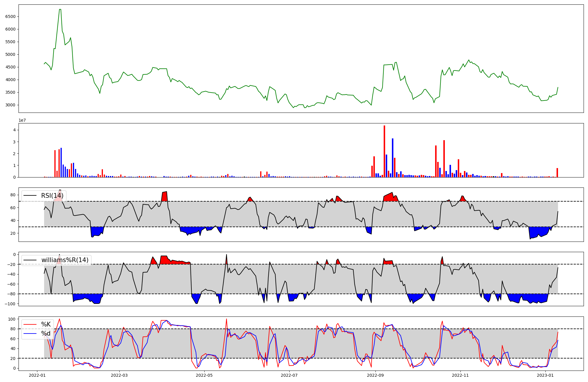Click the 2022-03 x-axis date label
588x382 pixels.
click(x=119, y=375)
